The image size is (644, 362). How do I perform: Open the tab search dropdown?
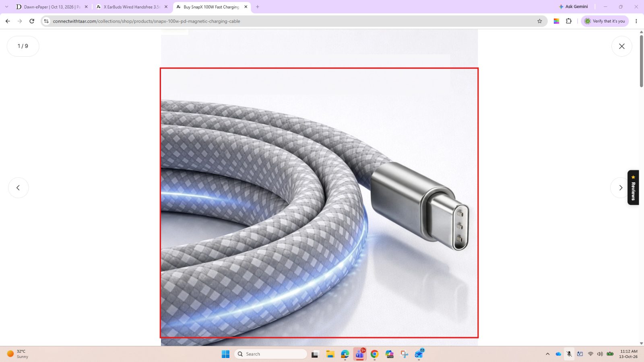(x=6, y=7)
